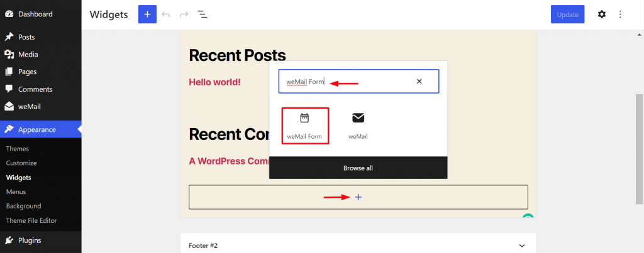Click the Update button
The width and height of the screenshot is (644, 253).
(568, 14)
